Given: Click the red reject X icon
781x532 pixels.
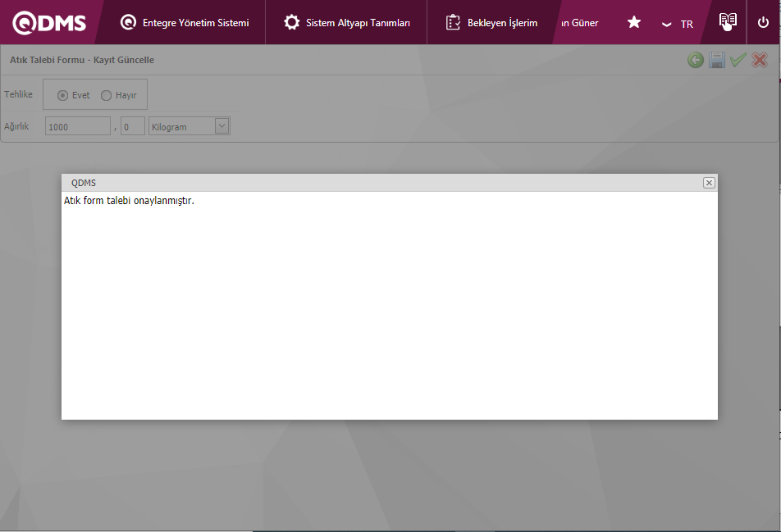Looking at the screenshot, I should coord(760,60).
